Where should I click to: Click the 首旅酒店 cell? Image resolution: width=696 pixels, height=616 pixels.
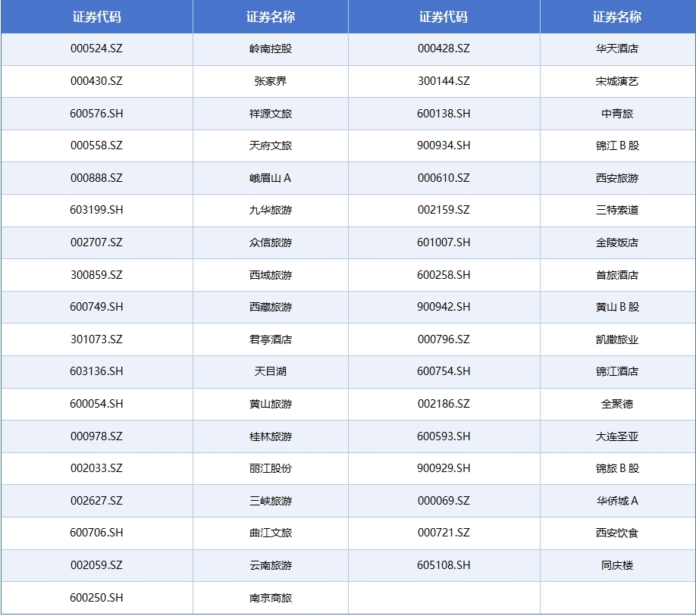(x=617, y=275)
